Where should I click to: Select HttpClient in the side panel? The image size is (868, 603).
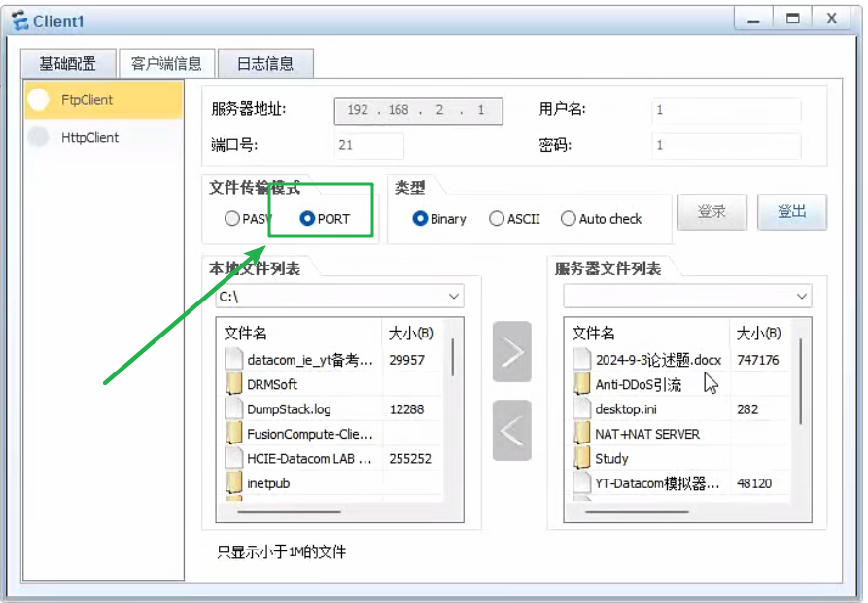103,137
